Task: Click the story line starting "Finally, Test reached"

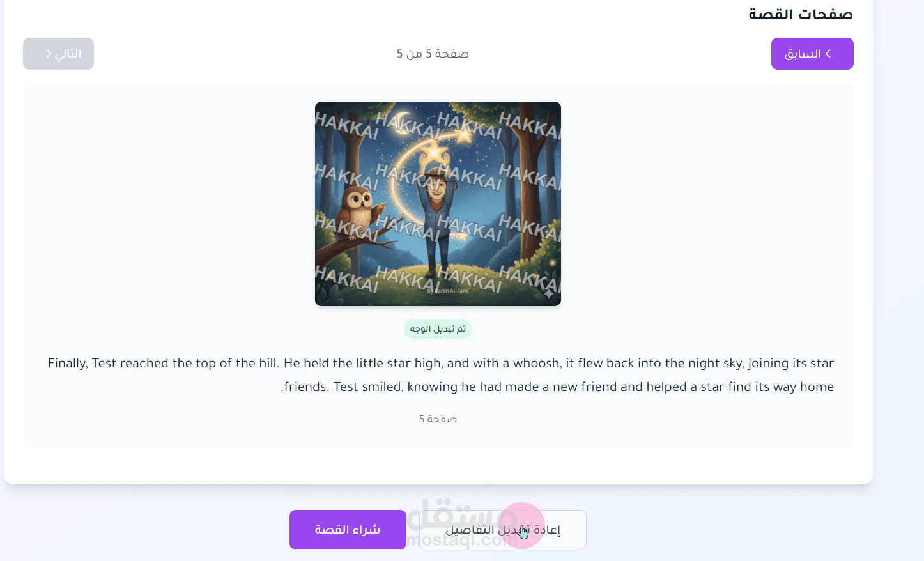Action: tap(441, 363)
